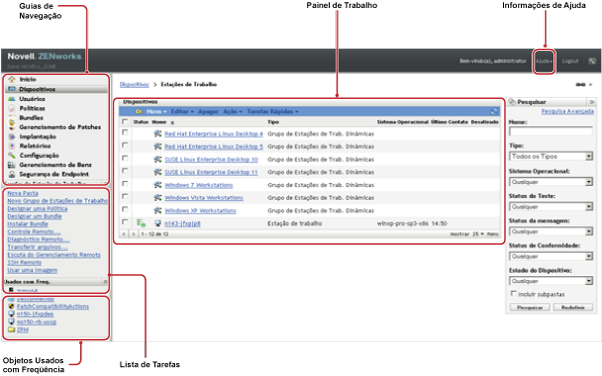This screenshot has height=376, width=602.
Task: Open the Tarefas Rápidas dropdown
Action: pyautogui.click(x=273, y=111)
